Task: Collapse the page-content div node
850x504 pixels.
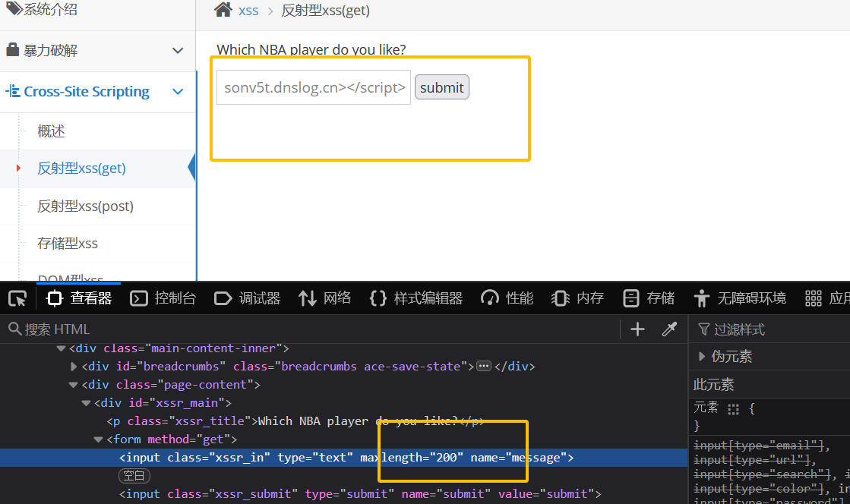Action: [x=73, y=386]
